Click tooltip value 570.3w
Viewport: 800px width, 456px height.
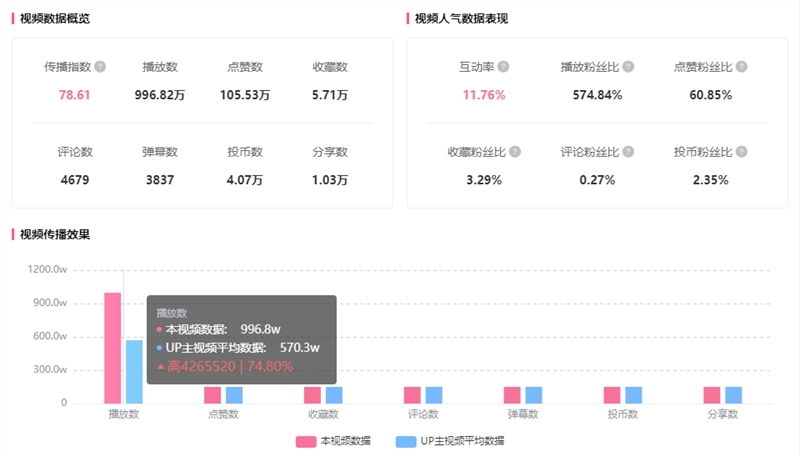pos(300,348)
